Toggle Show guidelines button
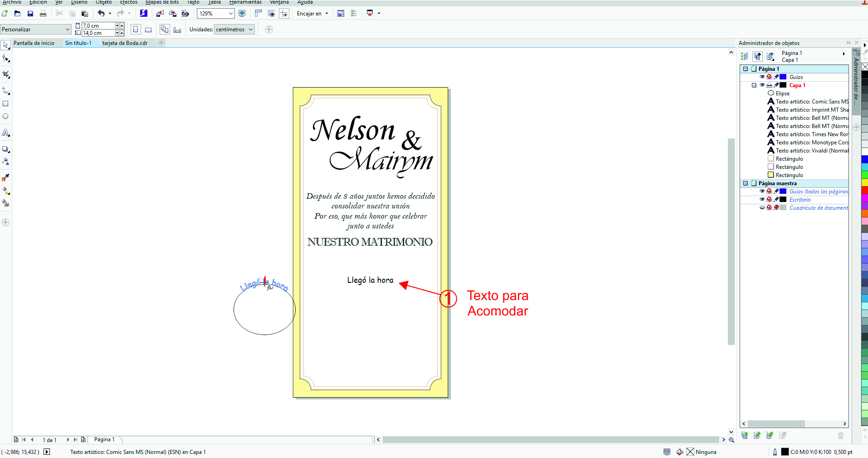Image resolution: width=868 pixels, height=458 pixels. (x=284, y=14)
